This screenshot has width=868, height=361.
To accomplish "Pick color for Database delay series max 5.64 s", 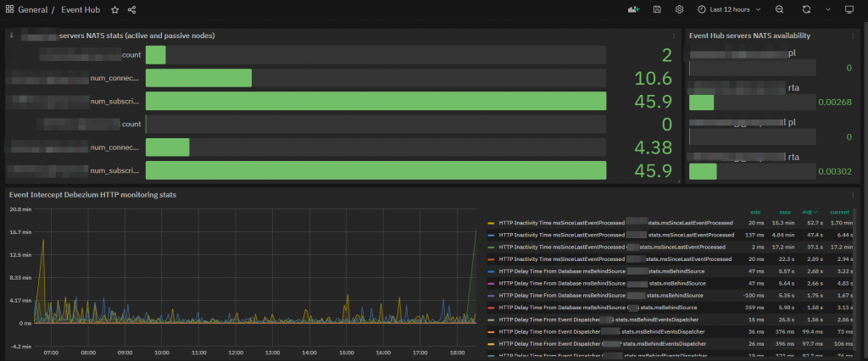I will pos(491,284).
